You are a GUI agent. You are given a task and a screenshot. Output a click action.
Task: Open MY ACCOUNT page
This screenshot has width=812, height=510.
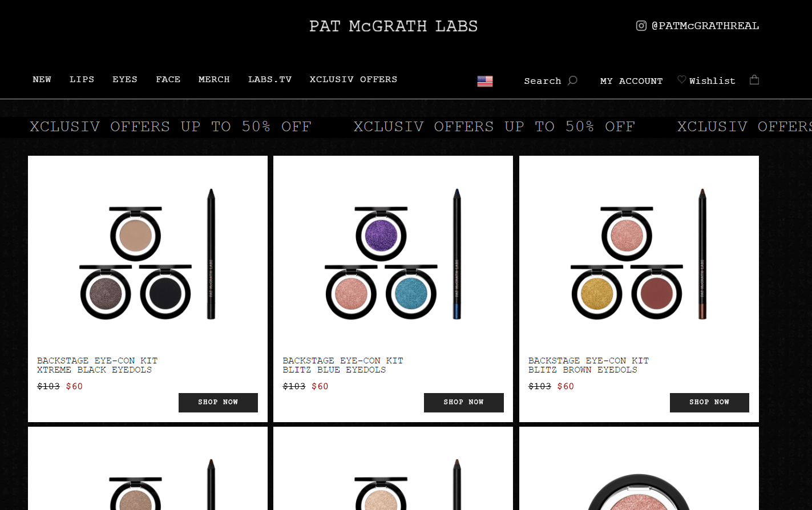pos(632,81)
